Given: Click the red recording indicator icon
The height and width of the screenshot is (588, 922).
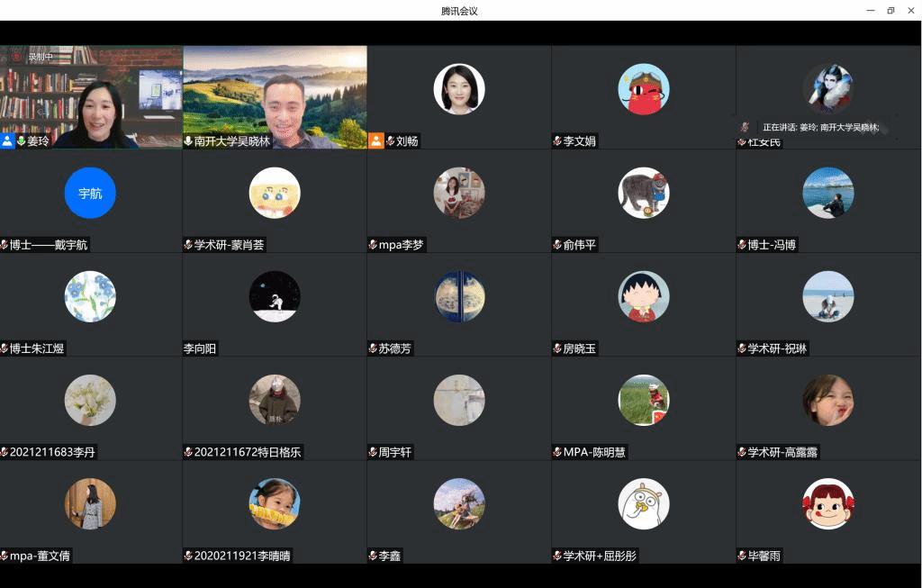Looking at the screenshot, I should click(x=16, y=57).
